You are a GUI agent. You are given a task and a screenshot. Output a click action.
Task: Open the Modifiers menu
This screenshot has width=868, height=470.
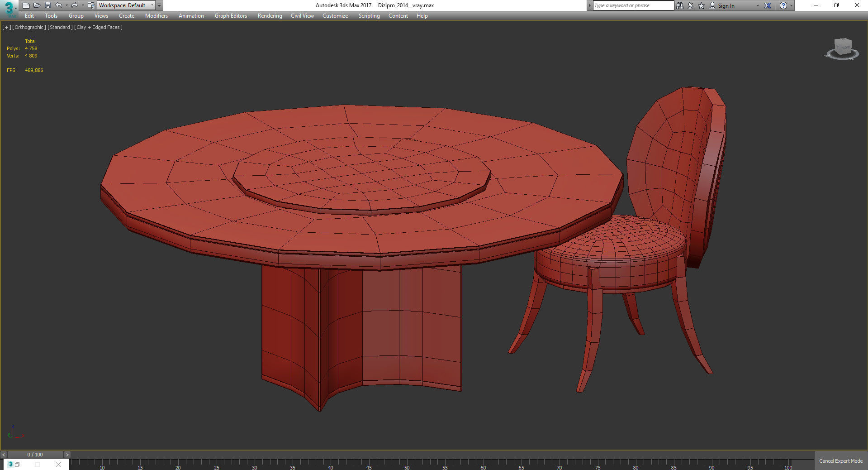click(157, 16)
